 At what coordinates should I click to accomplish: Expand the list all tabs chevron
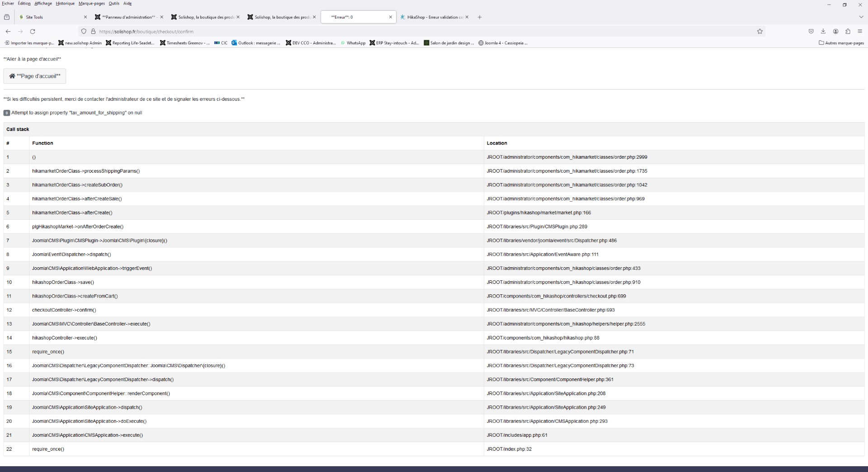coord(861,17)
